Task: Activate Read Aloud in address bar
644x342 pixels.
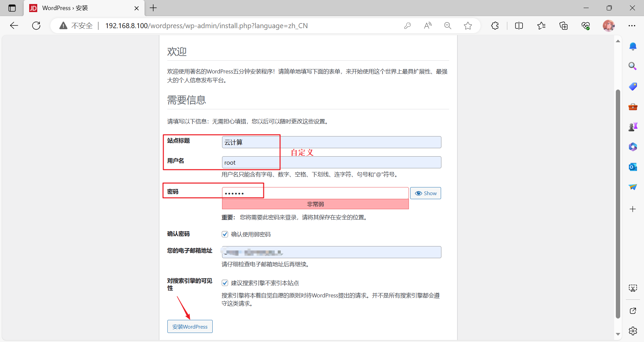Action: 428,25
